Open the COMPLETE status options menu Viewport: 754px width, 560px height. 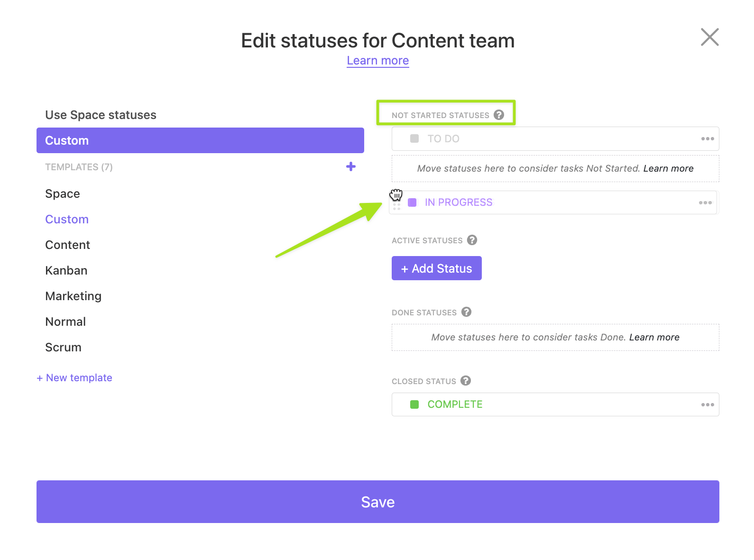(708, 404)
